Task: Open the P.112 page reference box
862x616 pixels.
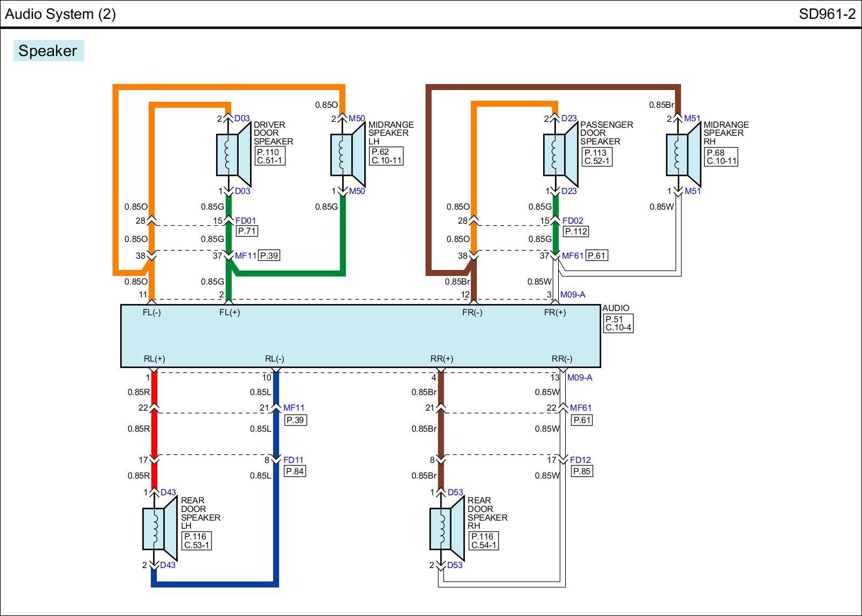Action: click(575, 231)
